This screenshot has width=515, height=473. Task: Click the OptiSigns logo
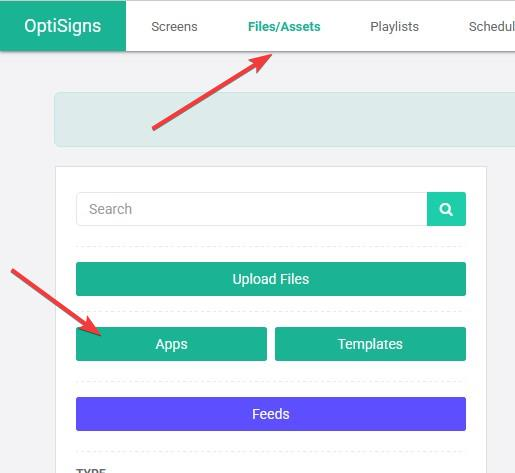(63, 26)
